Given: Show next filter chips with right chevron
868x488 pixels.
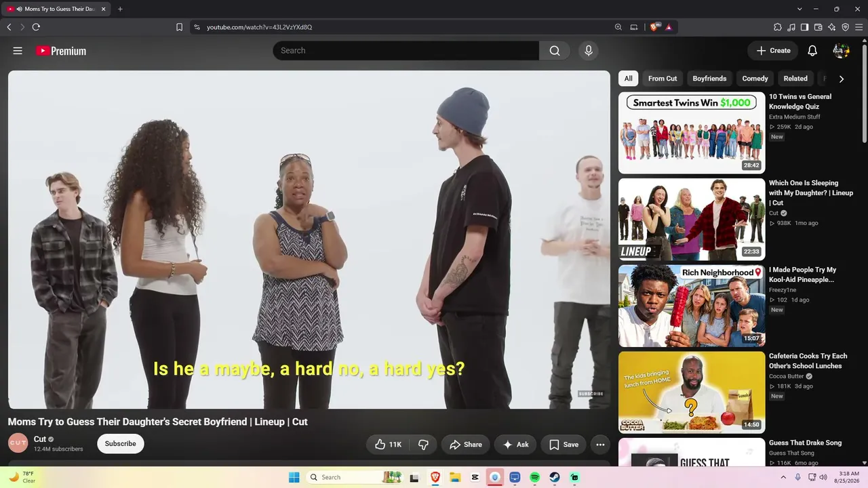Looking at the screenshot, I should (842, 79).
